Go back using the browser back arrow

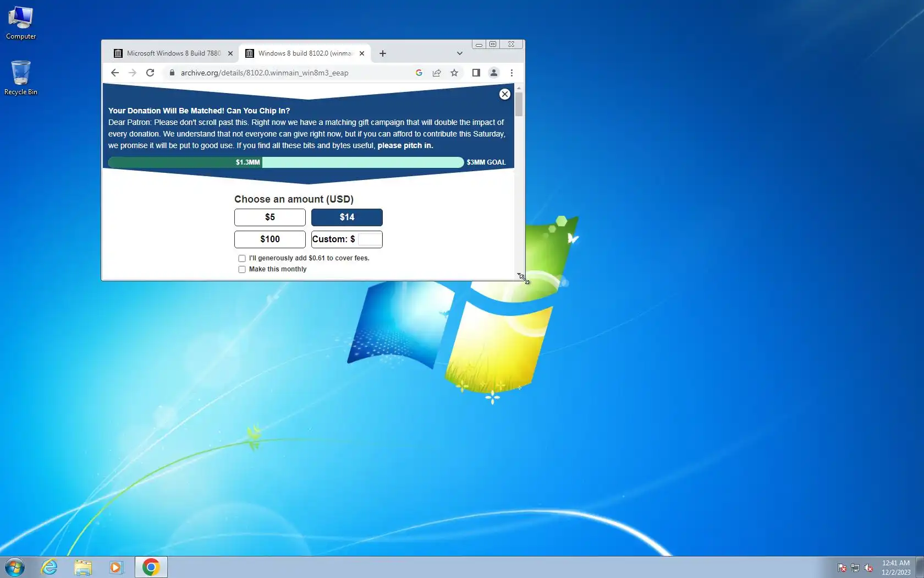click(115, 73)
